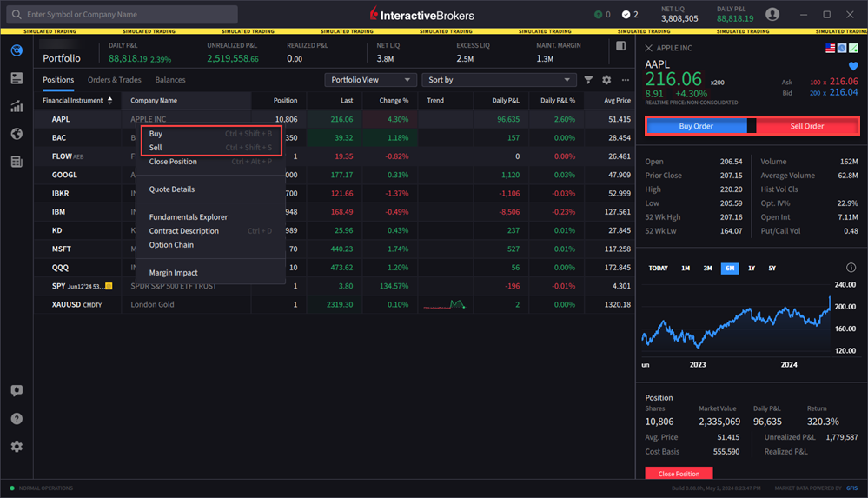Image resolution: width=868 pixels, height=498 pixels.
Task: Open the three-dot more options menu
Action: tap(625, 80)
